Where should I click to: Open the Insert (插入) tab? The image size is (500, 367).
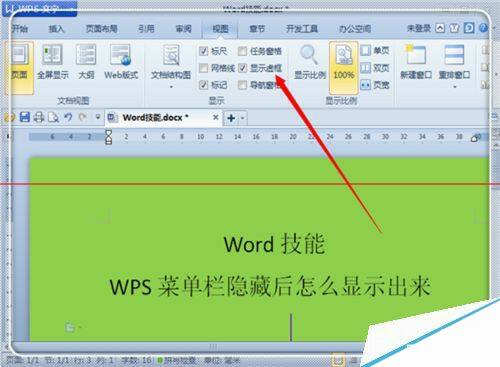[56, 29]
